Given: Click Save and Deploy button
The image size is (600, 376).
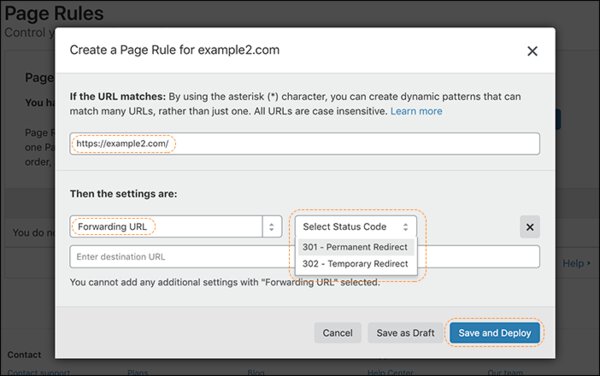Looking at the screenshot, I should [x=495, y=333].
